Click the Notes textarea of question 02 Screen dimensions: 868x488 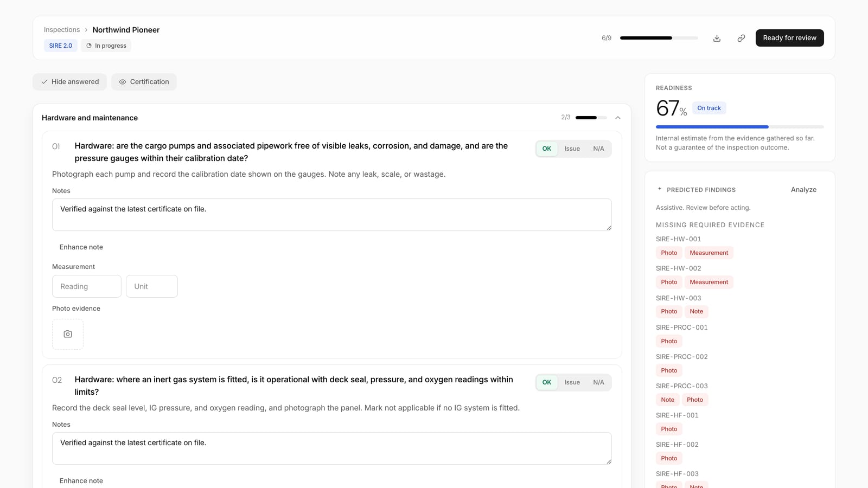332,448
